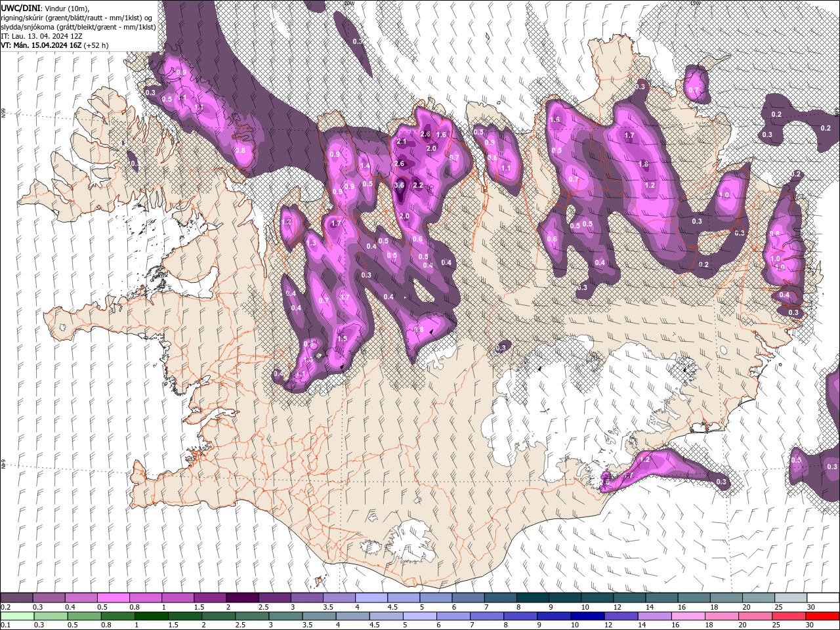This screenshot has height=630, width=840.
Task: Pick bottom-row legend swatch starting at 7
Action: coord(487,616)
